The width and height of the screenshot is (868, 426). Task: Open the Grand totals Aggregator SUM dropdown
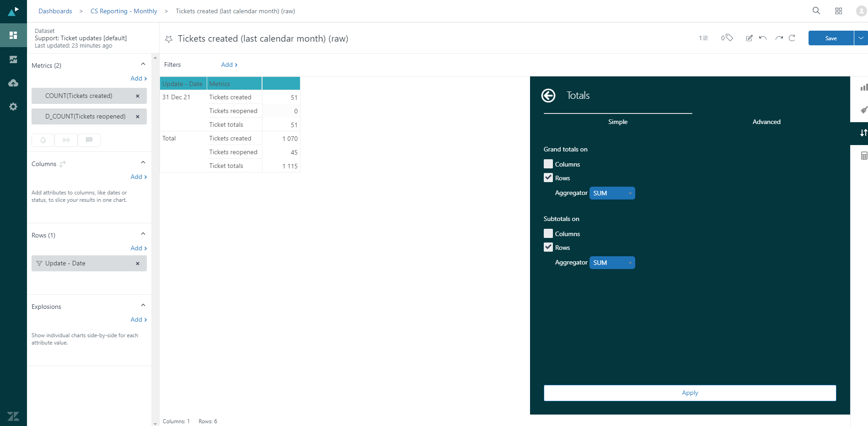click(612, 193)
